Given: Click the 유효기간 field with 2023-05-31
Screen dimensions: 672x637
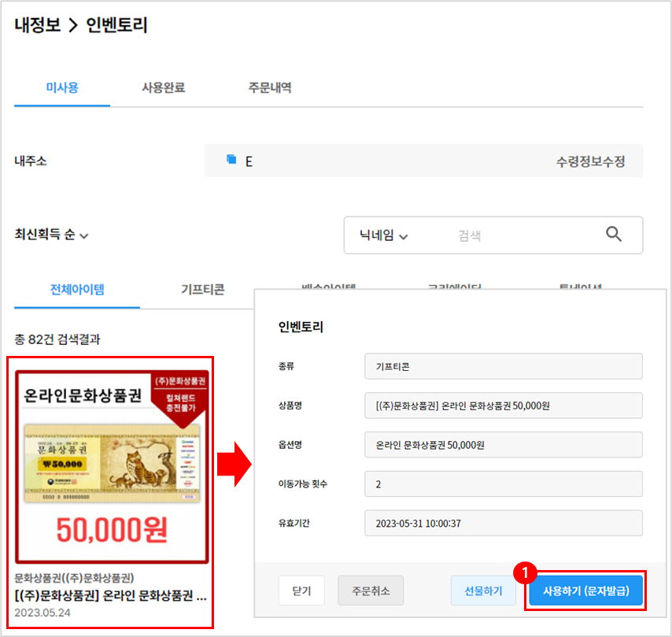Looking at the screenshot, I should click(x=503, y=524).
